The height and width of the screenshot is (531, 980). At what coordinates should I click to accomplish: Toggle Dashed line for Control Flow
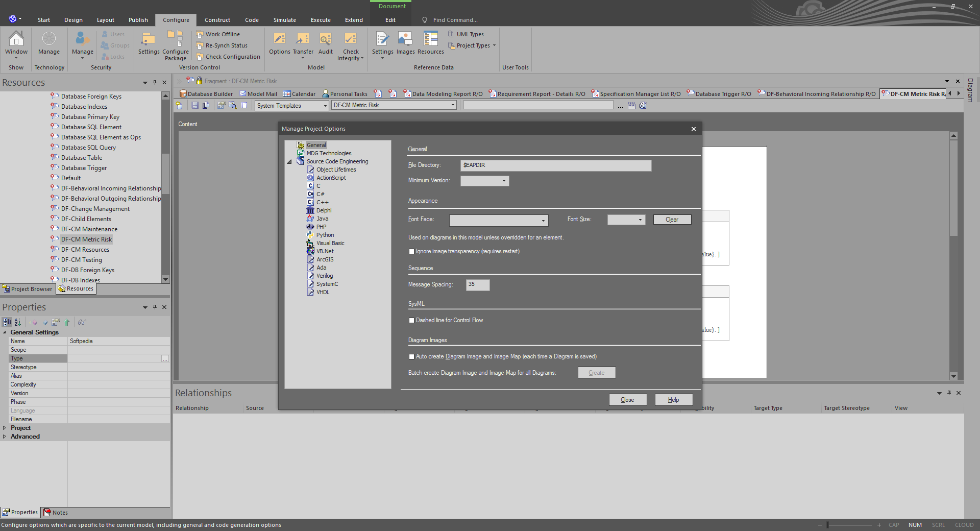[411, 321]
